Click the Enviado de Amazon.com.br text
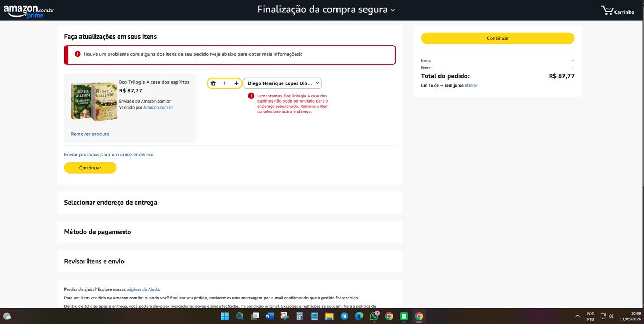Screen dimensions: 644x324 [x=145, y=101]
